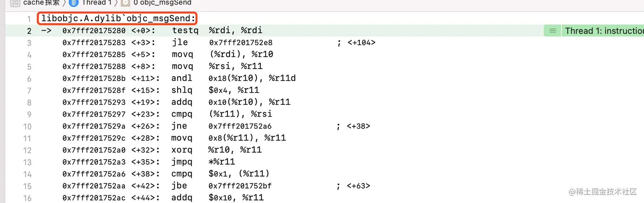Click the green thread annotation lines icon

(x=552, y=31)
